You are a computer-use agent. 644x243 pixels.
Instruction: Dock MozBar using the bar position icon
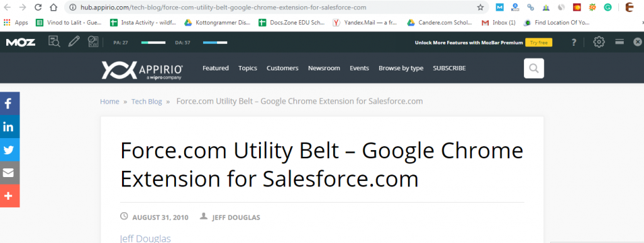pyautogui.click(x=619, y=41)
